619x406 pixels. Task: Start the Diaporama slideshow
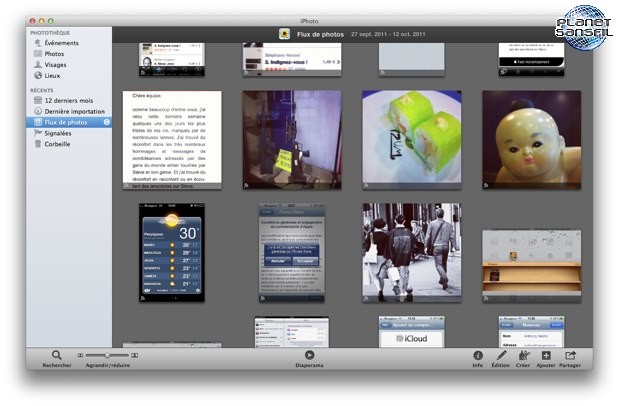click(310, 355)
